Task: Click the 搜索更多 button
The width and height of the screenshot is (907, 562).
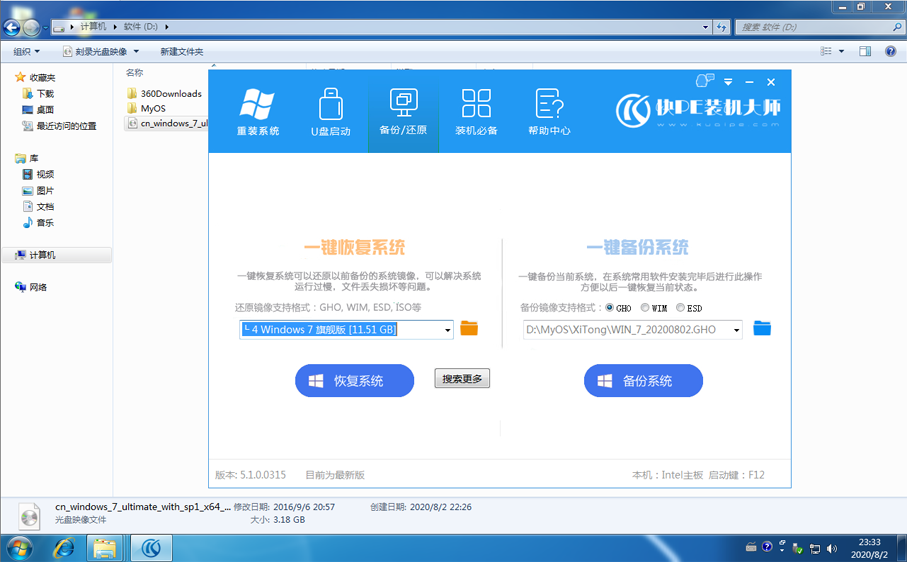Action: pyautogui.click(x=462, y=378)
